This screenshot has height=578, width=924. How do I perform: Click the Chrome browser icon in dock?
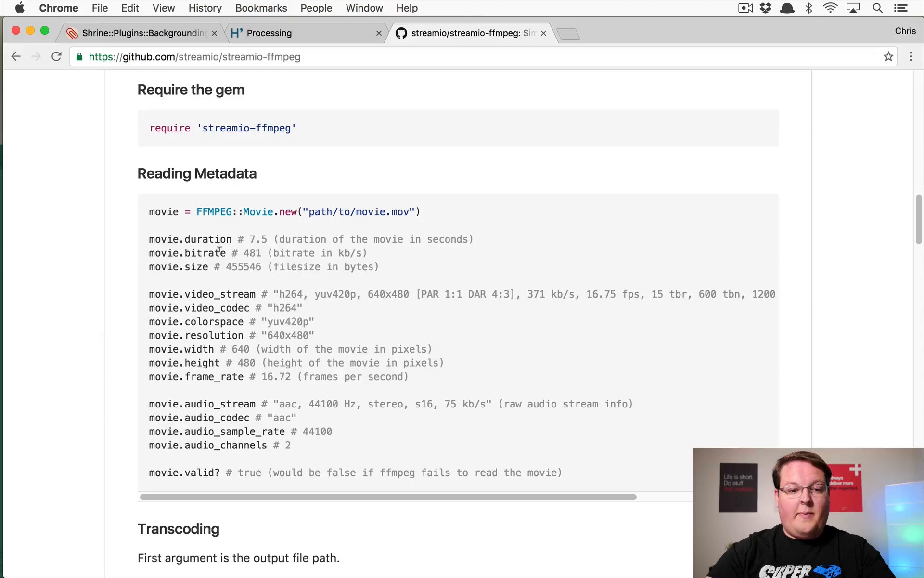click(x=60, y=8)
